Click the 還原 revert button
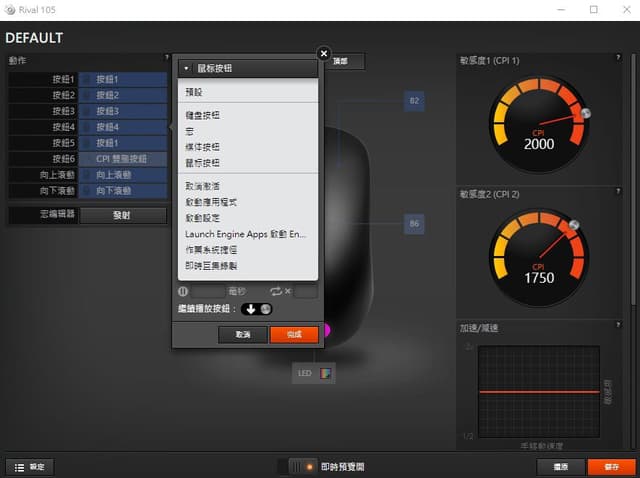Viewport: 640px width, 478px height. [x=561, y=467]
